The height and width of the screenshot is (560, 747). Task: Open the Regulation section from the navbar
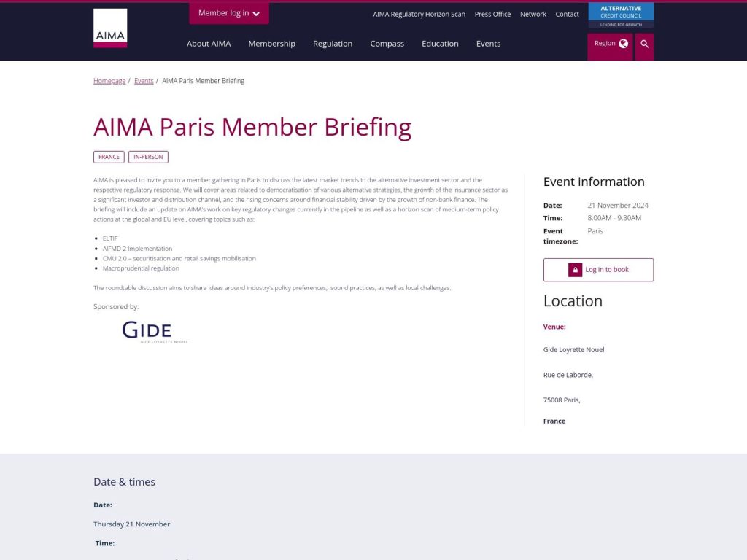[333, 44]
